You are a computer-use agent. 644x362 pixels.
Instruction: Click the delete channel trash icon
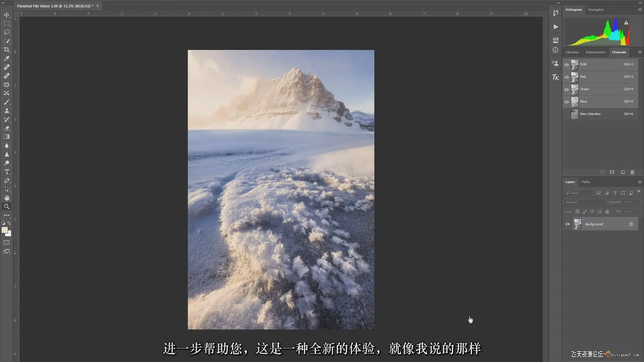pyautogui.click(x=632, y=172)
